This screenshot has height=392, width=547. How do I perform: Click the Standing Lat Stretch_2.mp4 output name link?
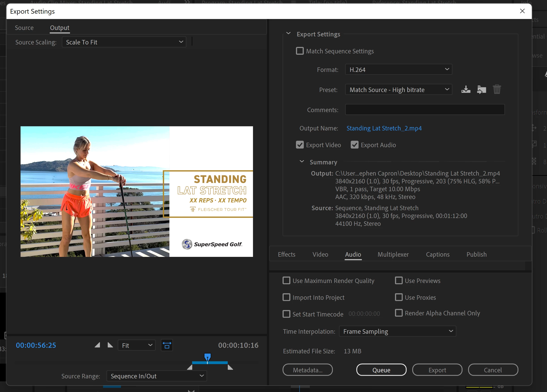pos(384,128)
